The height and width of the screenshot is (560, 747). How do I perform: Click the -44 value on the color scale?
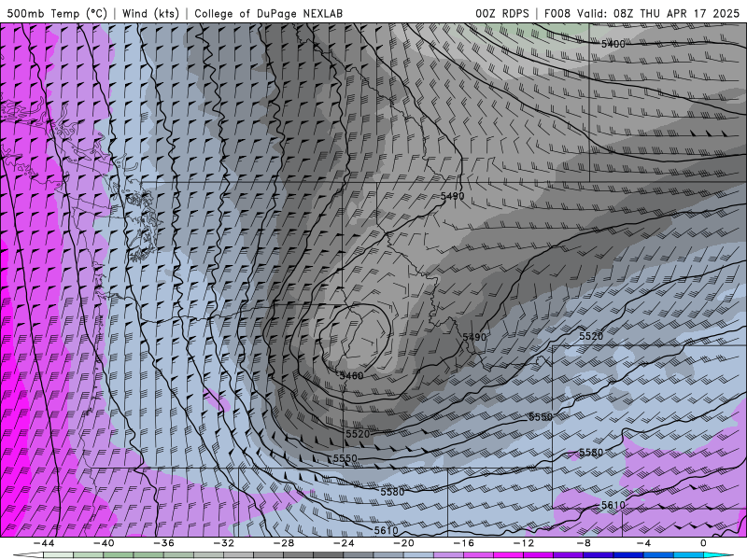coord(44,543)
